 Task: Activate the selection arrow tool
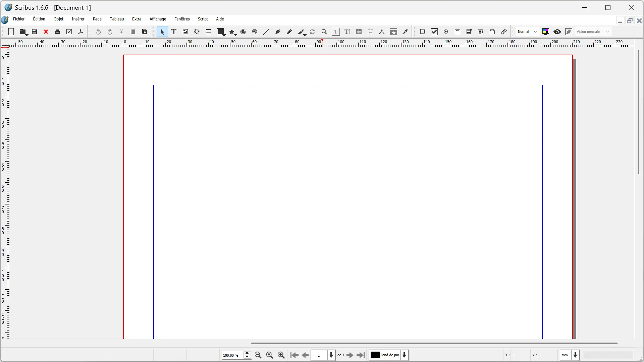(x=162, y=32)
